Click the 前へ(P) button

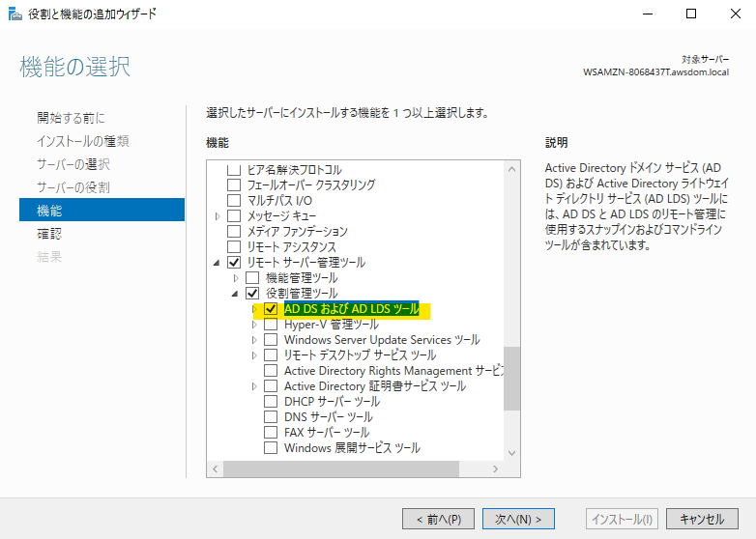click(x=438, y=519)
